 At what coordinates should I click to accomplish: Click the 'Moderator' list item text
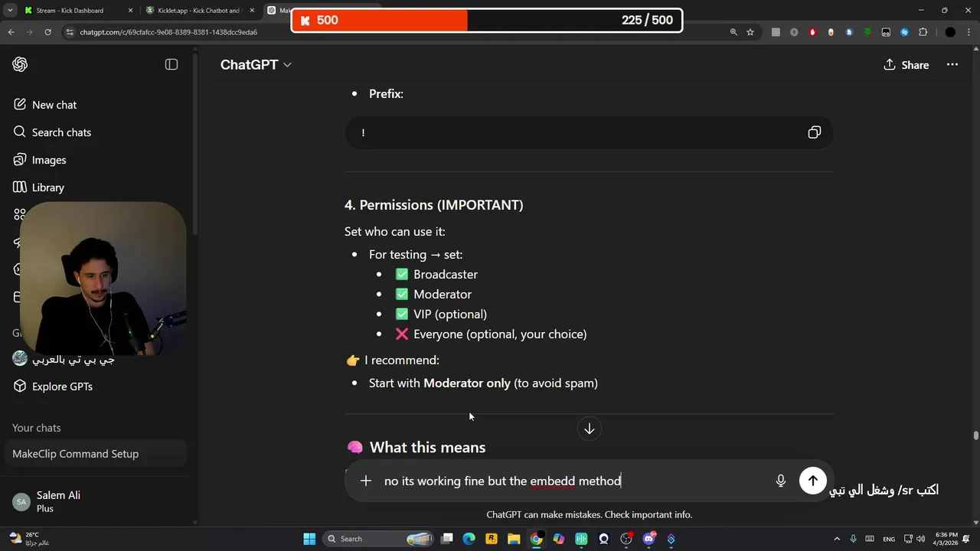pyautogui.click(x=443, y=294)
